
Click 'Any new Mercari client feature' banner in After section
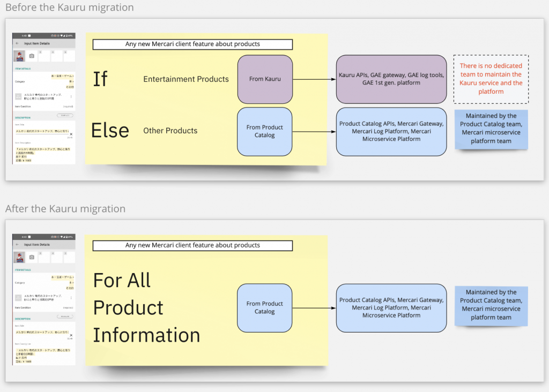click(192, 245)
